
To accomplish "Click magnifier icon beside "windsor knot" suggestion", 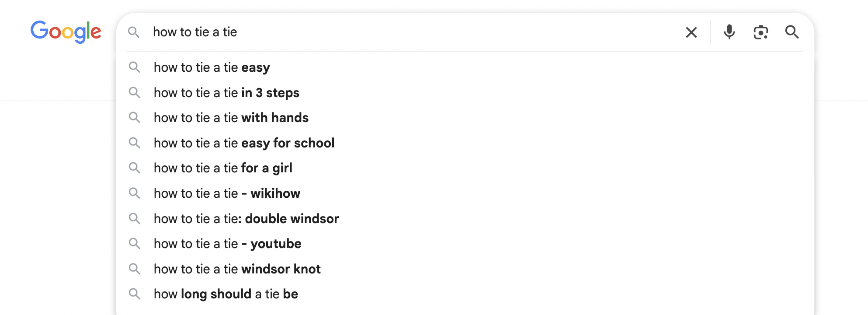I will [135, 269].
